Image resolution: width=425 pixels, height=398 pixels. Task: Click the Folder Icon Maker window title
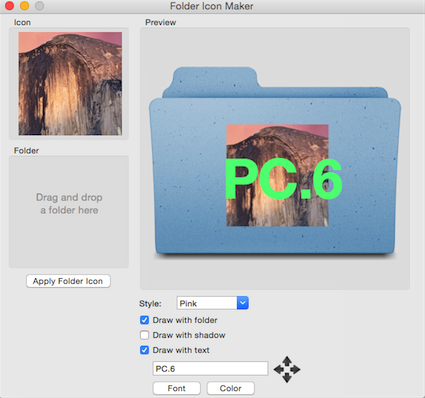pyautogui.click(x=212, y=6)
